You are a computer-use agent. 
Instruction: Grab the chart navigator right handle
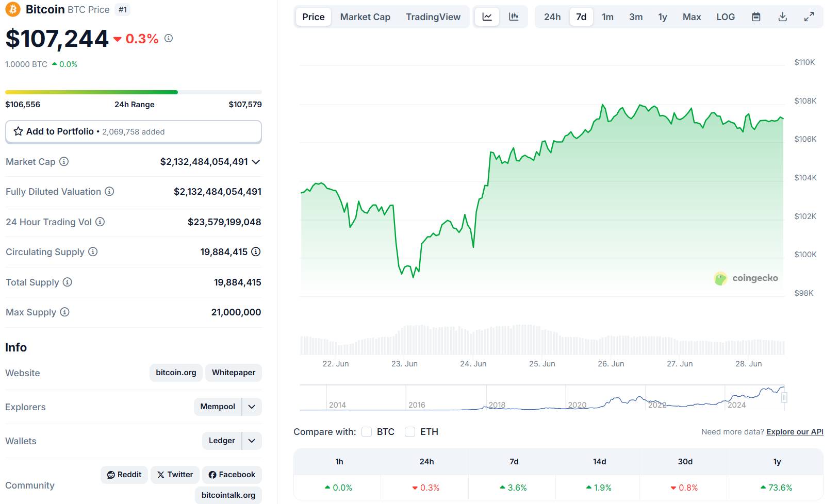[x=784, y=397]
